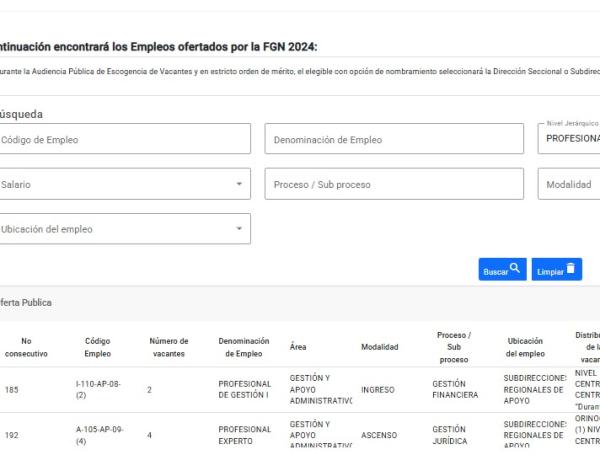This screenshot has height=455, width=600.
Task: Click vacancies value 4 in row 192
Action: coord(149,435)
